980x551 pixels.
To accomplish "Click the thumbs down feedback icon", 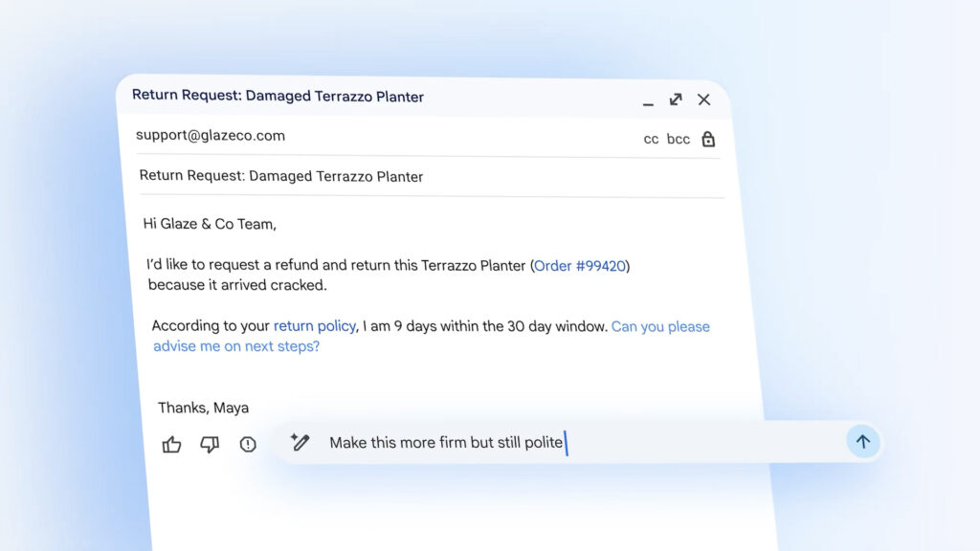I will pos(210,444).
